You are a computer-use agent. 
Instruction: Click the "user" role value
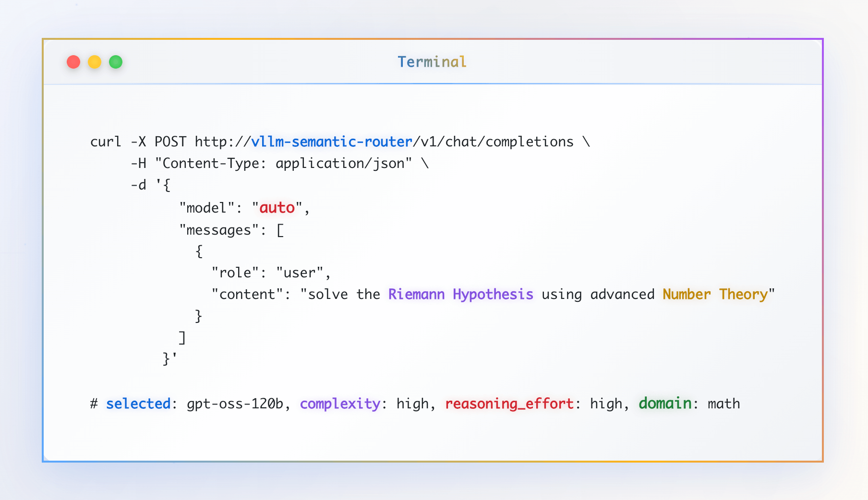click(x=300, y=273)
